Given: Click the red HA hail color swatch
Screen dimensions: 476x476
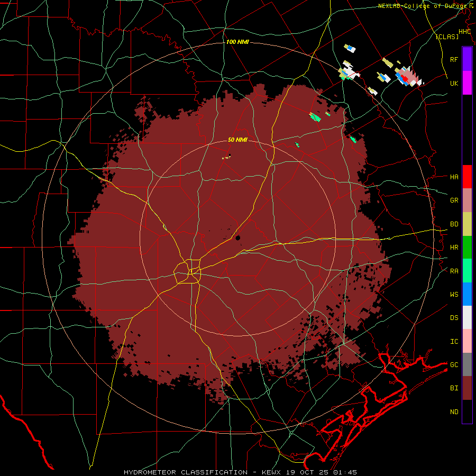Looking at the screenshot, I should pos(467,177).
